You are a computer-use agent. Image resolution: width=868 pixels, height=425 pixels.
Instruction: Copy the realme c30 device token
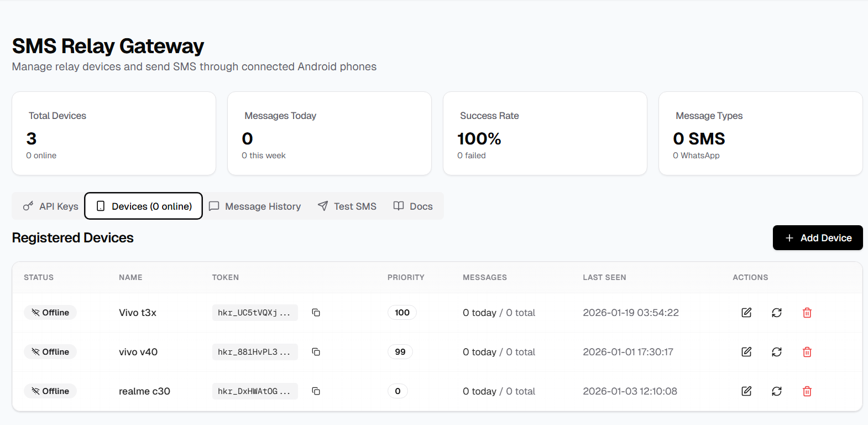click(316, 391)
